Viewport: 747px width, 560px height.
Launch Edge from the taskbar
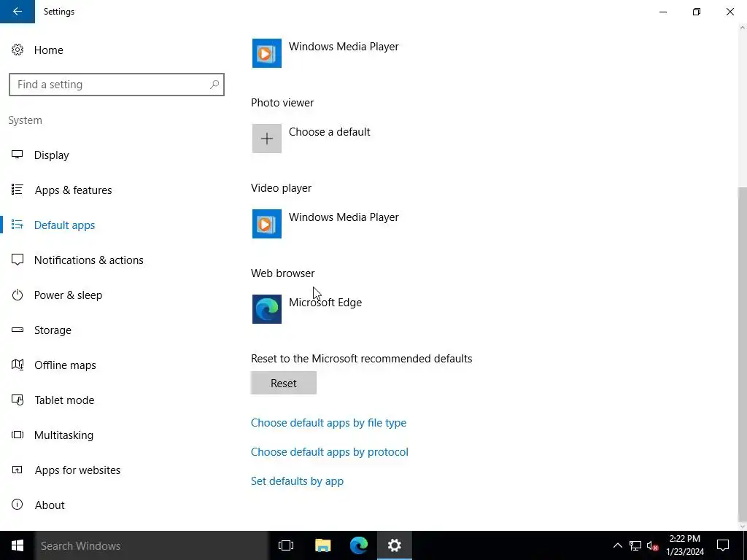pos(359,545)
